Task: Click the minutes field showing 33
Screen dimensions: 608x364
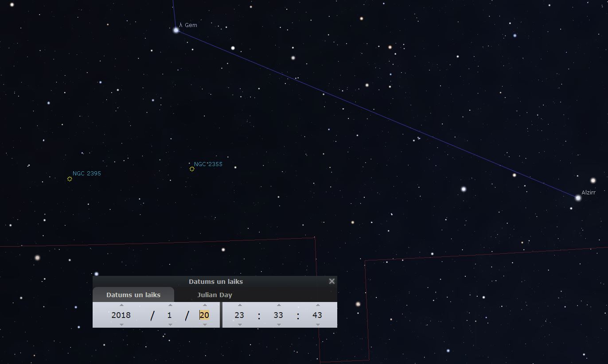Action: tap(279, 315)
